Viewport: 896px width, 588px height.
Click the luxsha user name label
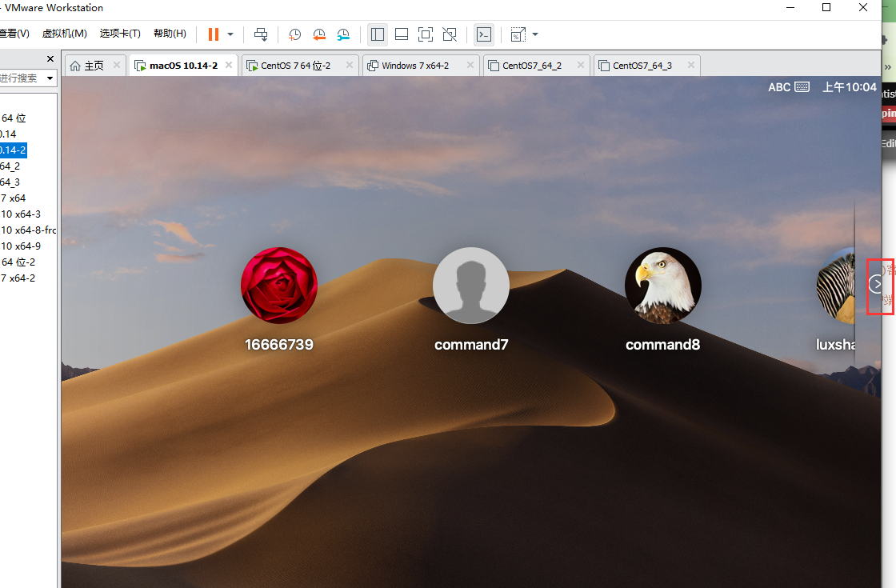[835, 345]
